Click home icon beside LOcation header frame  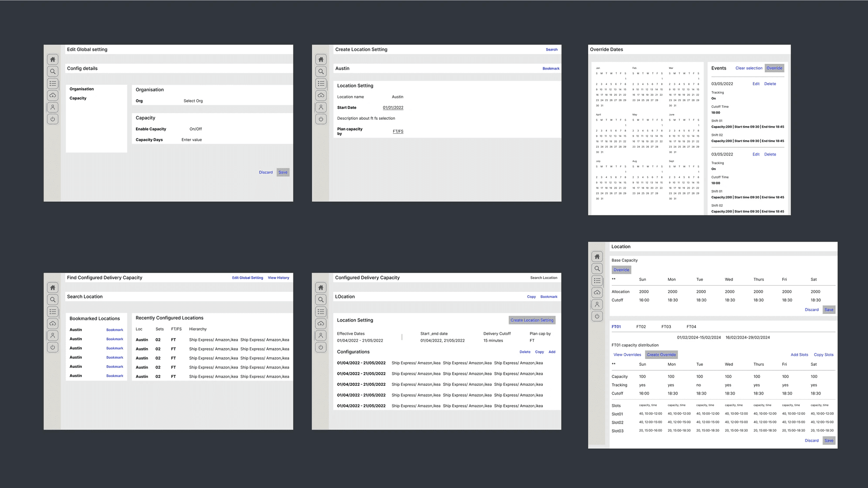tap(321, 287)
